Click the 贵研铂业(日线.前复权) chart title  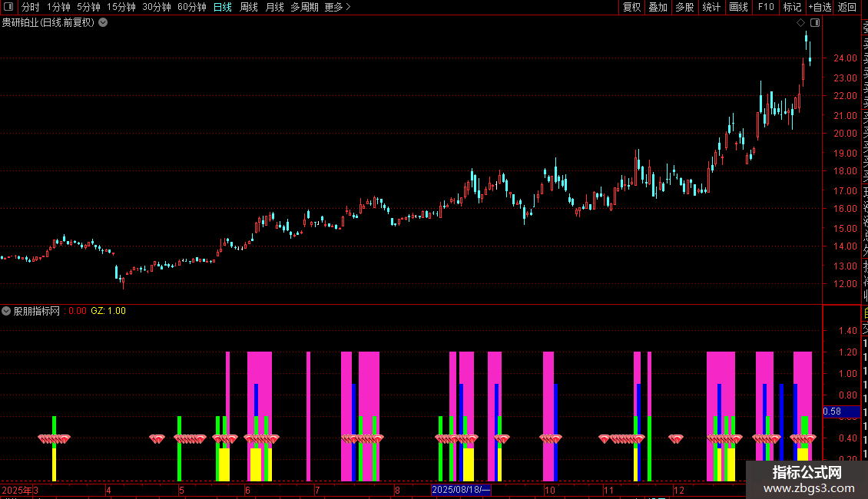(48, 23)
